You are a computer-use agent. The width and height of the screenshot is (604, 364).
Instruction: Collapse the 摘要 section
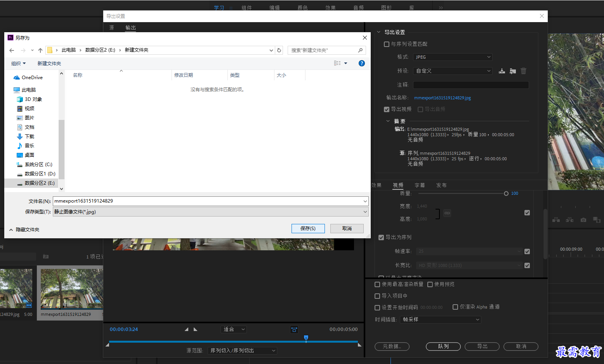388,121
